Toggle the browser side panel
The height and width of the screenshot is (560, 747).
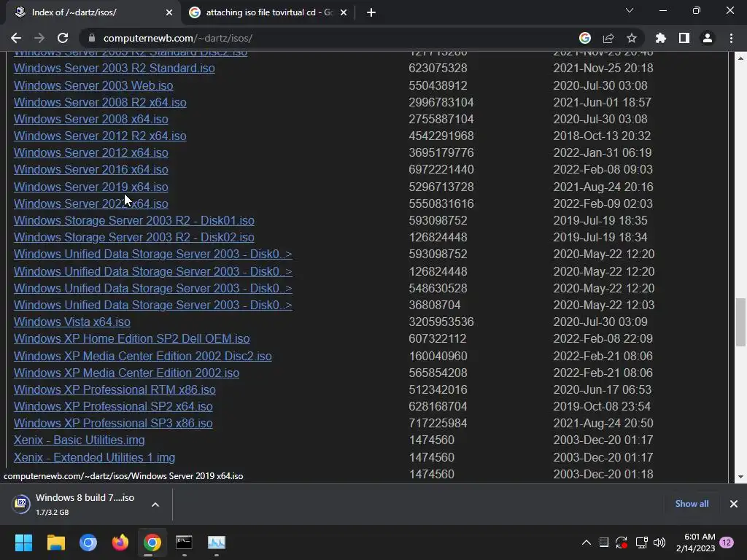(684, 38)
